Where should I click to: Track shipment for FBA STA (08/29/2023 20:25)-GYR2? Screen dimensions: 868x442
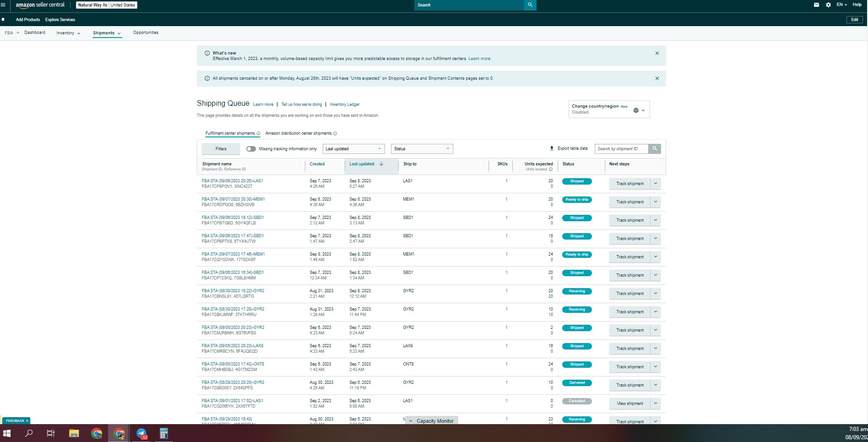tap(630, 385)
